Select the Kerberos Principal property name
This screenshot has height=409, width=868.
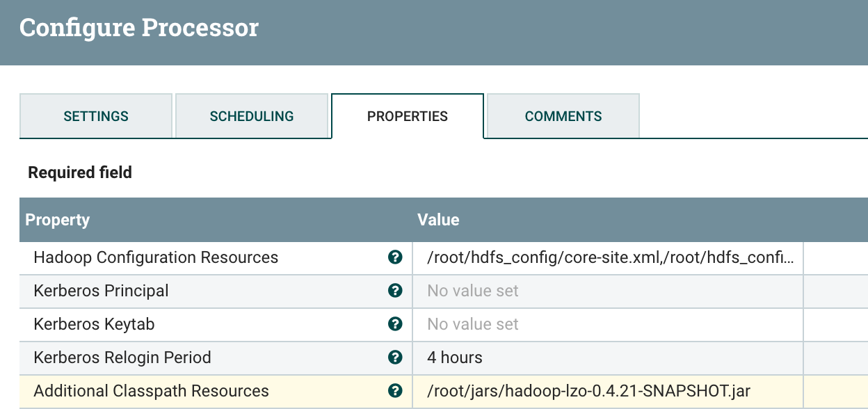point(101,291)
